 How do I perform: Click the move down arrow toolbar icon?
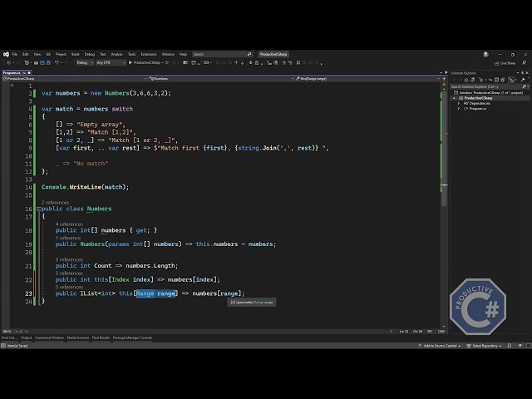coord(242,63)
